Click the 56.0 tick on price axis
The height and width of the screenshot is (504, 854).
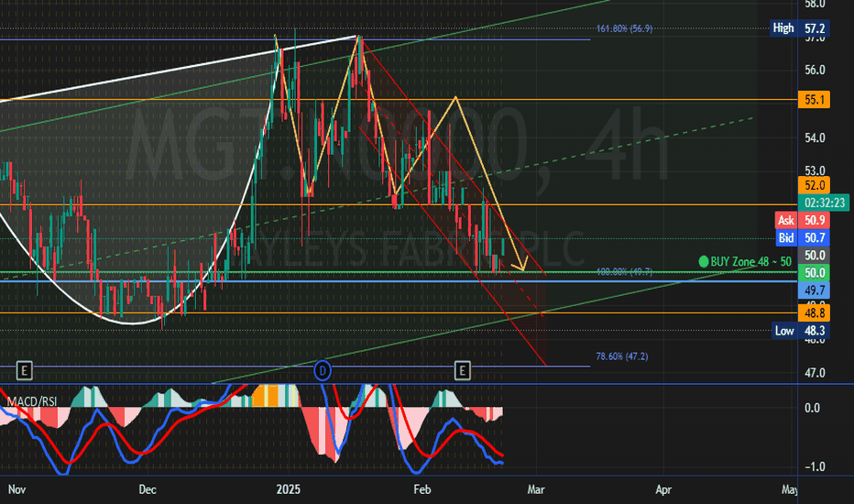815,70
